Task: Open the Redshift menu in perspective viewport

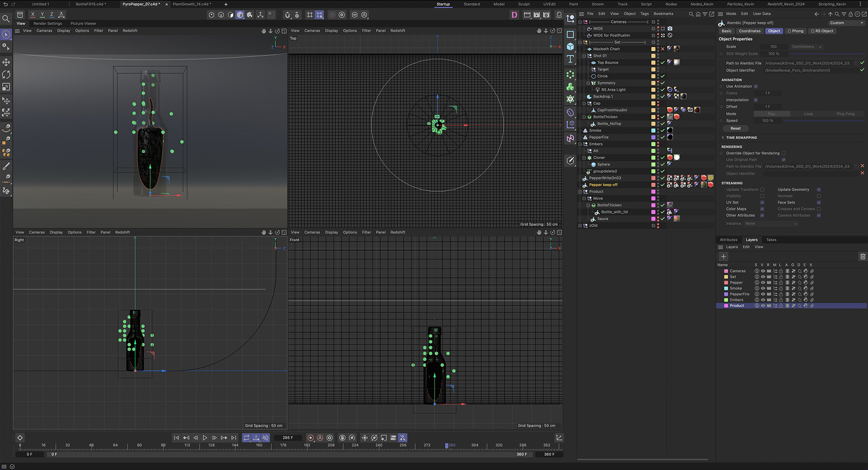Action: pos(130,31)
